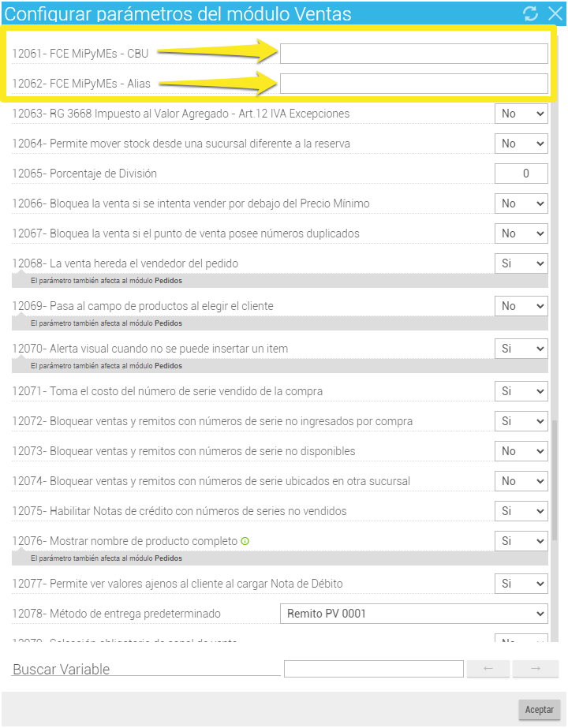This screenshot has height=728, width=568.
Task: Focus the FCE MiPyMEs Alias field
Action: click(x=413, y=84)
